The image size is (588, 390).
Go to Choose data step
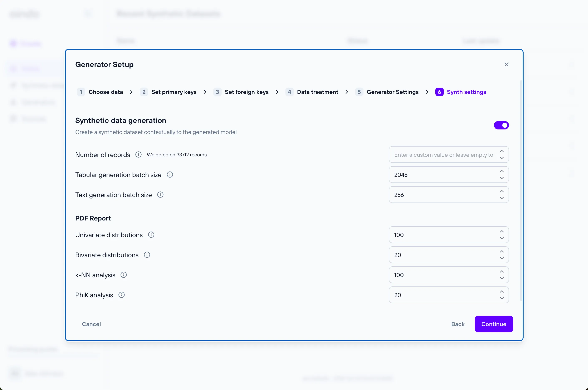click(x=106, y=92)
